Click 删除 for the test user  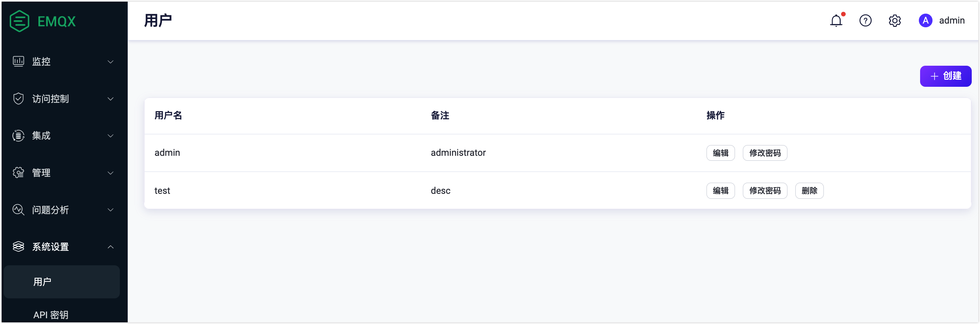[809, 191]
